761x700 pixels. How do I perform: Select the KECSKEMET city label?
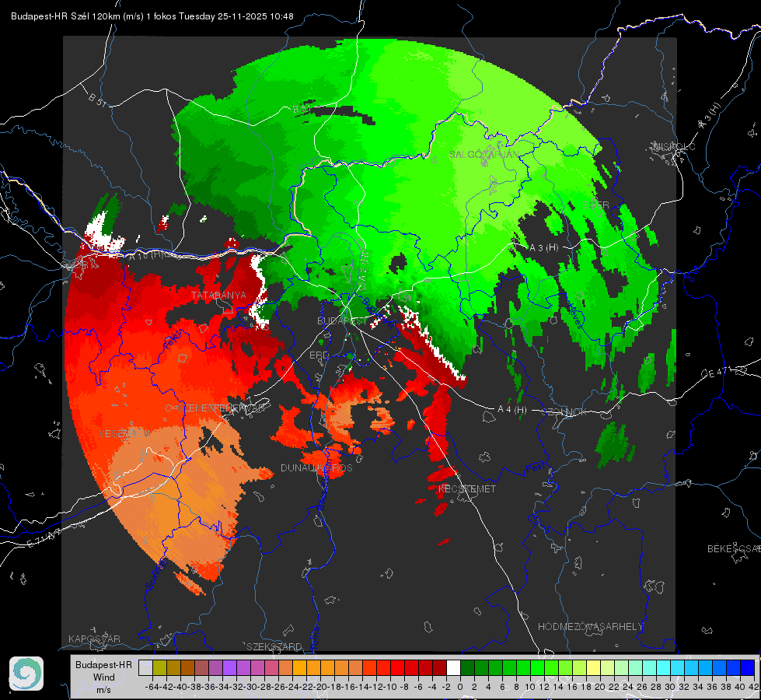(x=467, y=489)
